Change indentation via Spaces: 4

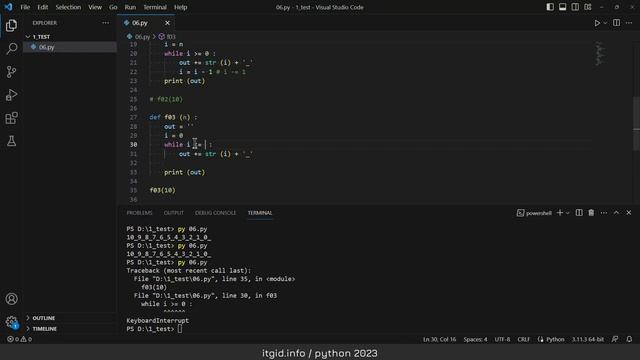pyautogui.click(x=475, y=339)
